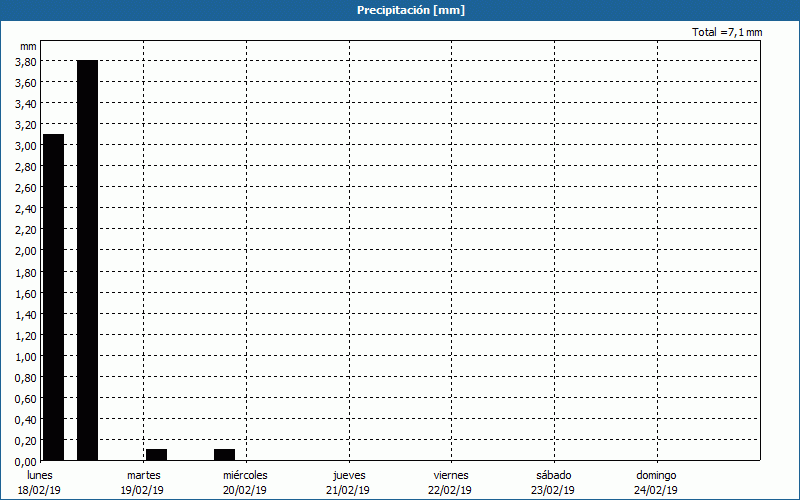Click the 0,80 y-axis value
The width and height of the screenshot is (800, 500).
[x=26, y=378]
